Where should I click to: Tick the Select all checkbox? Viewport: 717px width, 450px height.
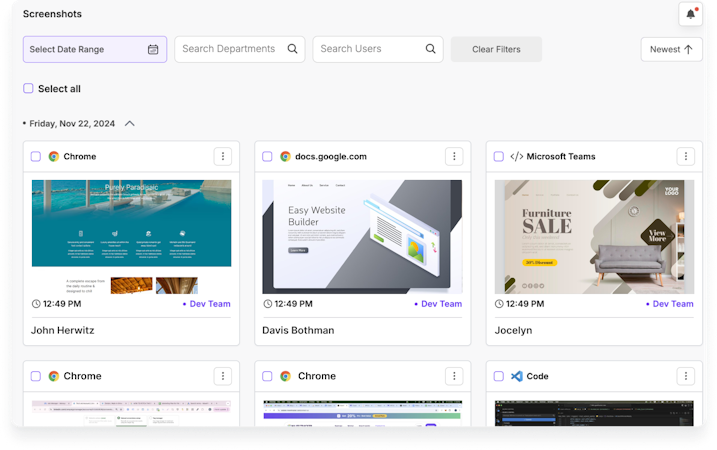(28, 88)
